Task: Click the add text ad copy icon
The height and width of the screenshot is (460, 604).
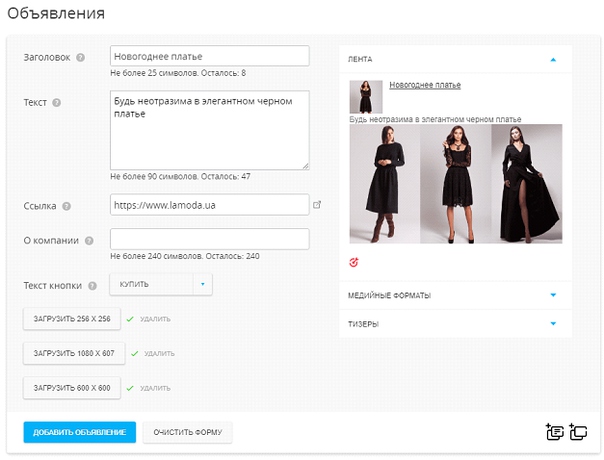Action: 555,431
